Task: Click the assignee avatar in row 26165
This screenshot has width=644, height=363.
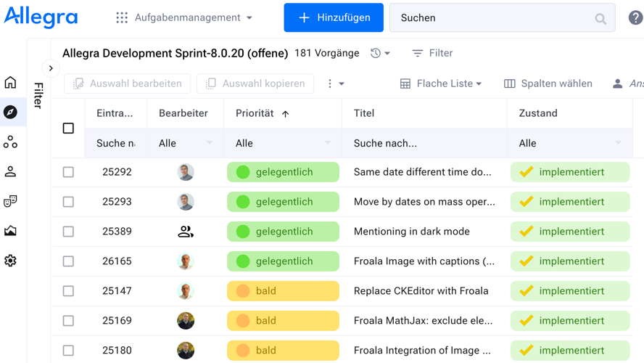Action: pyautogui.click(x=185, y=261)
